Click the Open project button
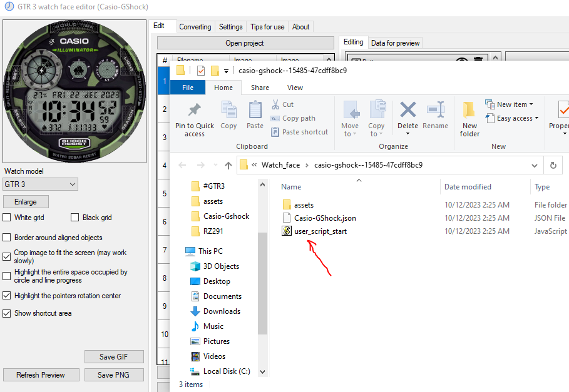Screen dimensions: 569x392 click(x=245, y=43)
